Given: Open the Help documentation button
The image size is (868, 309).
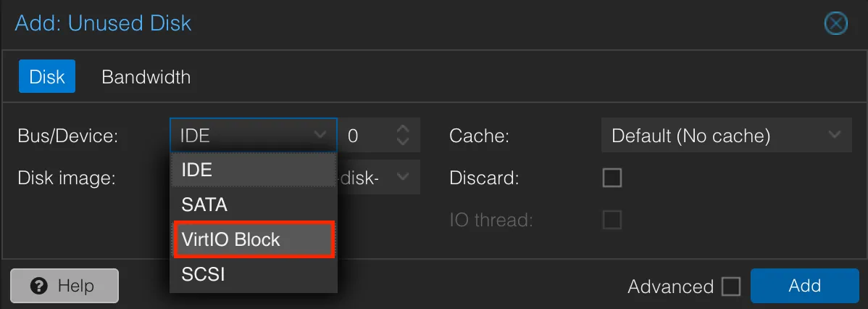Looking at the screenshot, I should pyautogui.click(x=64, y=286).
